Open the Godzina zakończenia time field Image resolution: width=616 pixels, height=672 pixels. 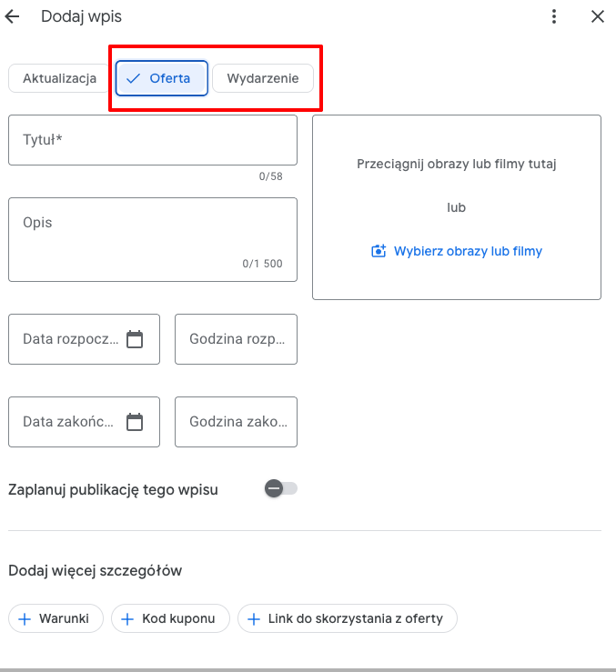pyautogui.click(x=236, y=422)
